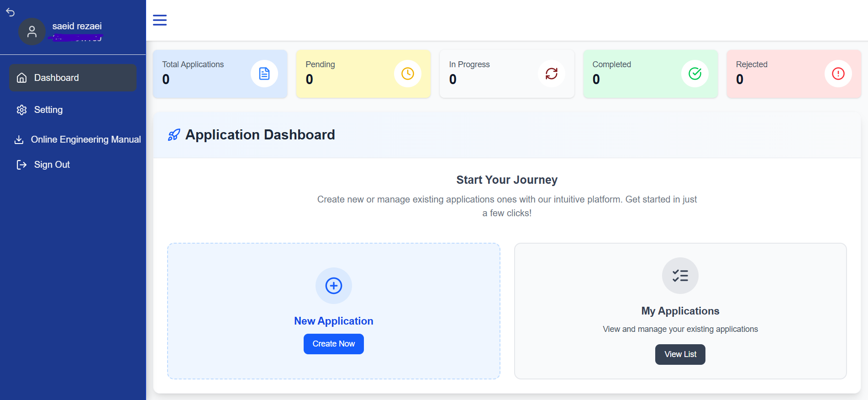Click the refresh icon in In Progress card
Screen dimensions: 868x400
tap(552, 74)
